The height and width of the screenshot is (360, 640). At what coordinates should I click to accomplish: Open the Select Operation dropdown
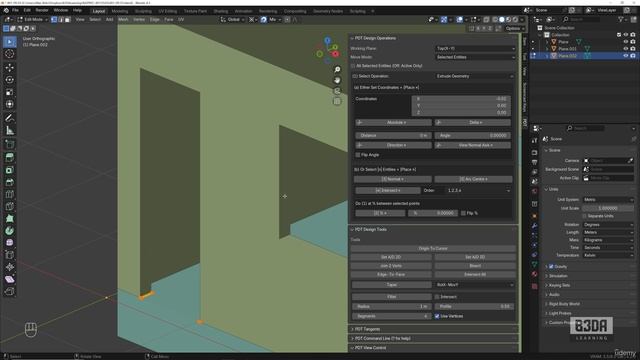click(x=475, y=76)
